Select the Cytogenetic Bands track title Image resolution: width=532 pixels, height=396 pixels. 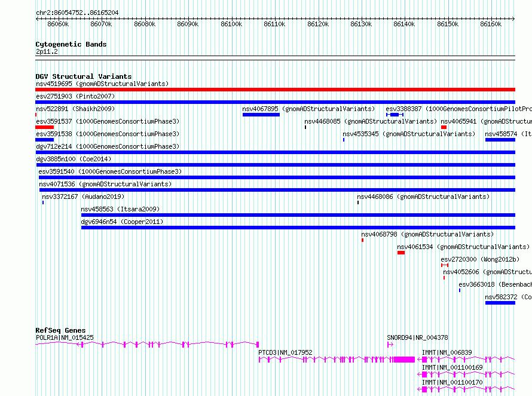71,44
